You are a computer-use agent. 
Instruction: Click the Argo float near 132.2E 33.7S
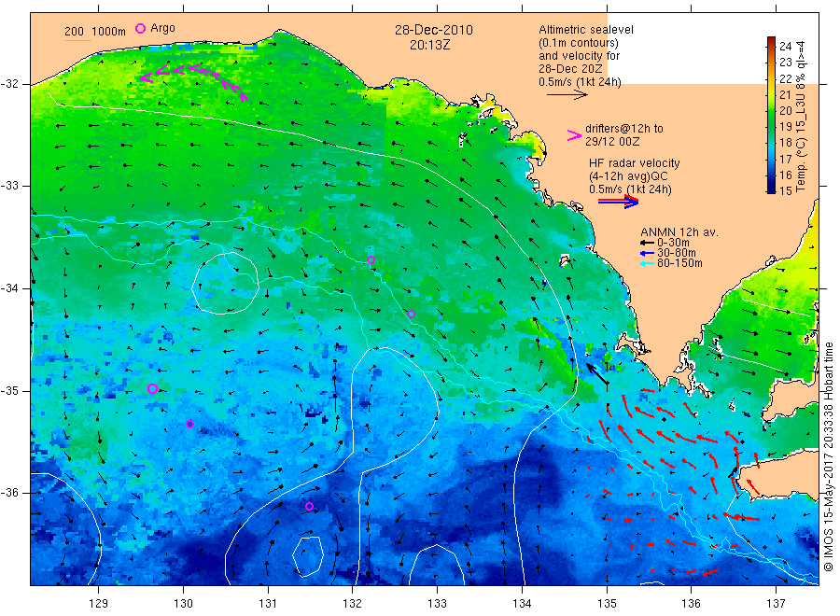click(371, 260)
